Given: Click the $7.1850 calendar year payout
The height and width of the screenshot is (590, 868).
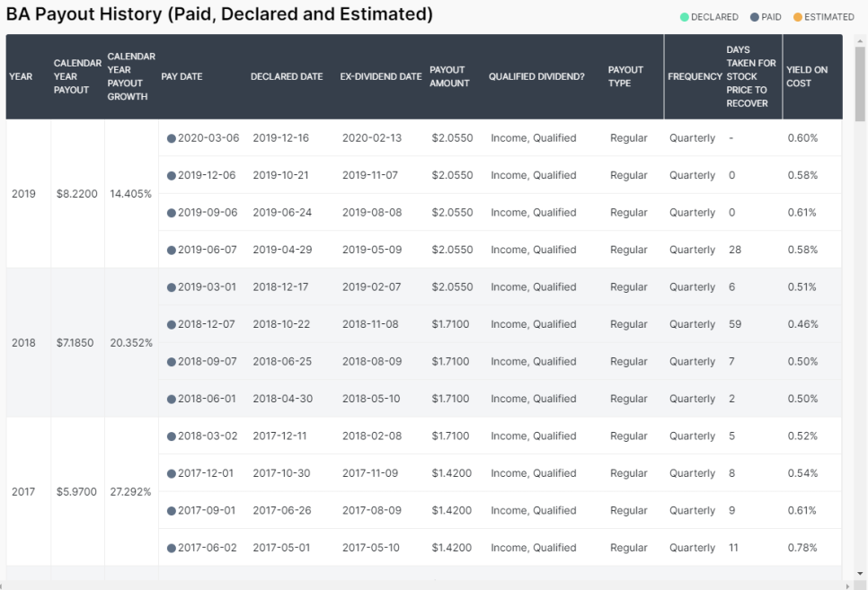Looking at the screenshot, I should 75,343.
